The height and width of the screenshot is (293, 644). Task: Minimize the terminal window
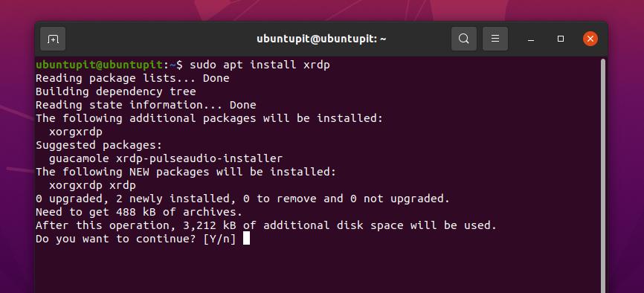click(531, 39)
